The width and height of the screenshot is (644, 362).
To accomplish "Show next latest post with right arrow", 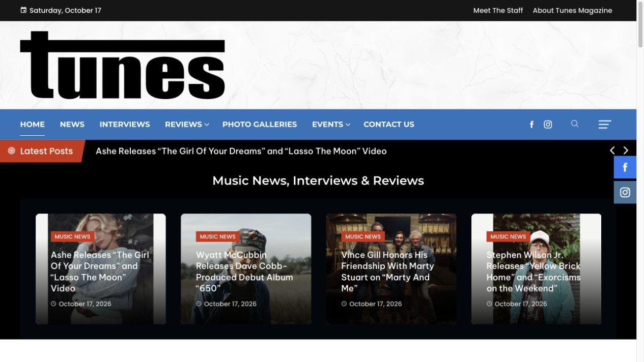I will 626,150.
